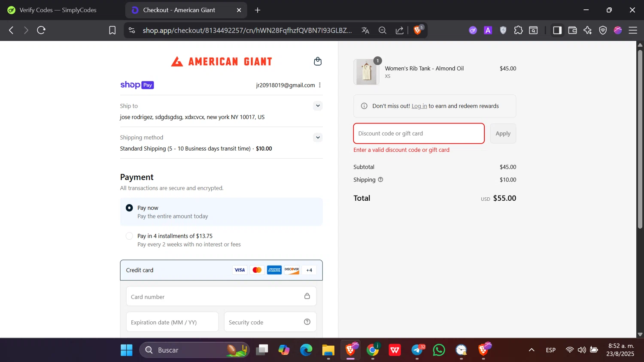Click the shipping info question mark icon
644x362 pixels.
[380, 180]
